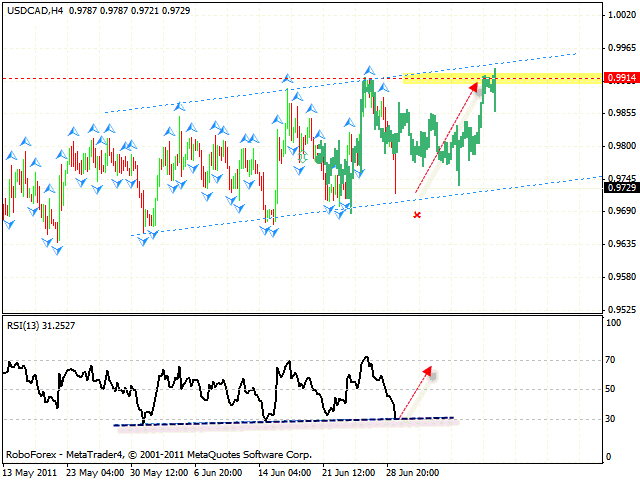Click the USDCAD,H4 chart title
This screenshot has height=480, width=640.
(30, 9)
